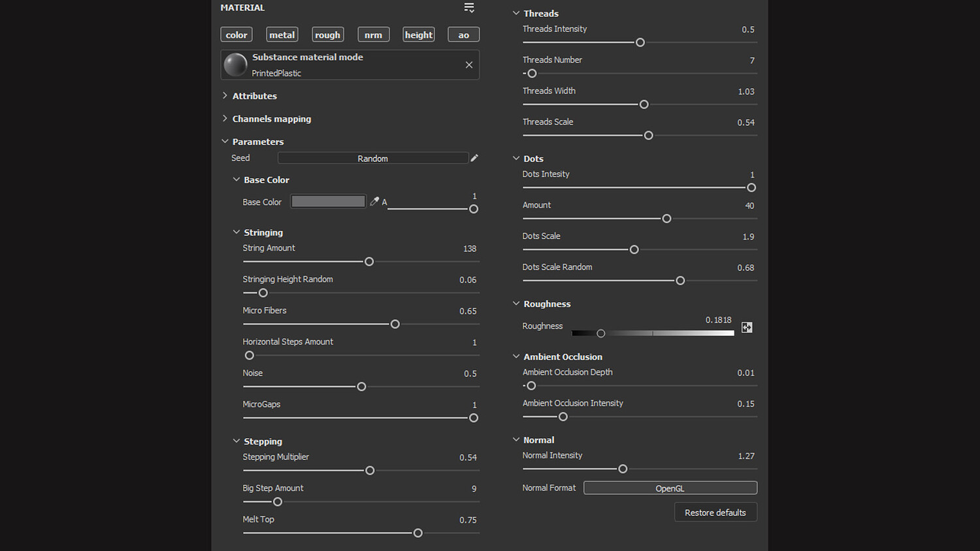Open the Material panel options menu icon
This screenshot has width=980, height=551.
[469, 8]
